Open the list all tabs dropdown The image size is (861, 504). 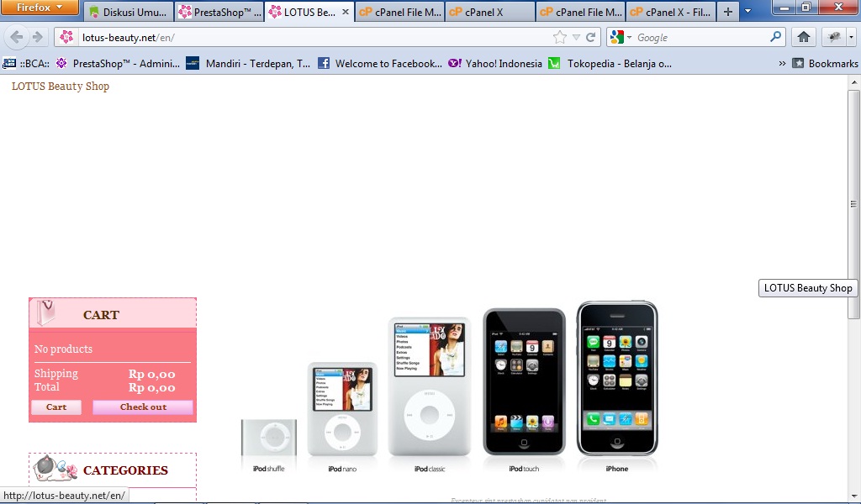[747, 12]
